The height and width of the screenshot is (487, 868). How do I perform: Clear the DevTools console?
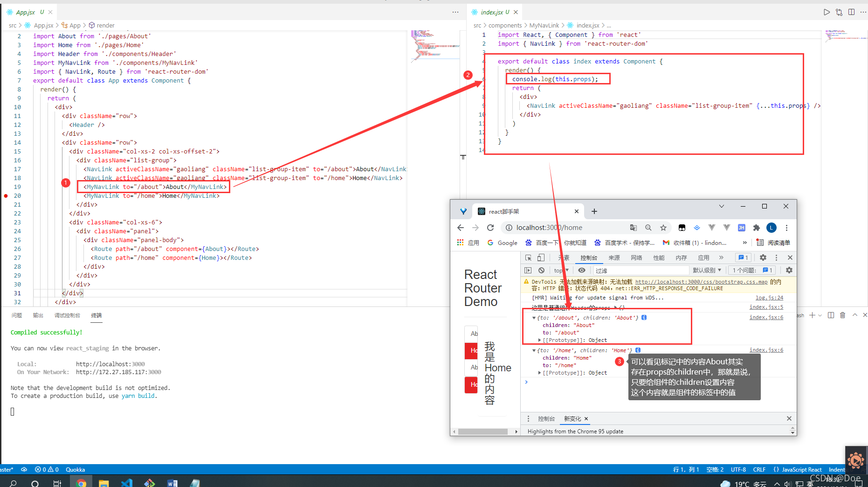pos(541,270)
